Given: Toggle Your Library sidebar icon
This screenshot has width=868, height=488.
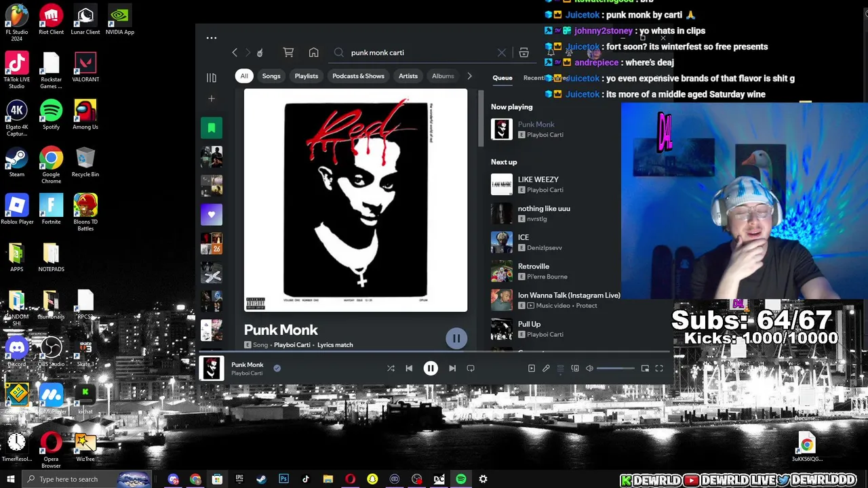Looking at the screenshot, I should click(212, 77).
